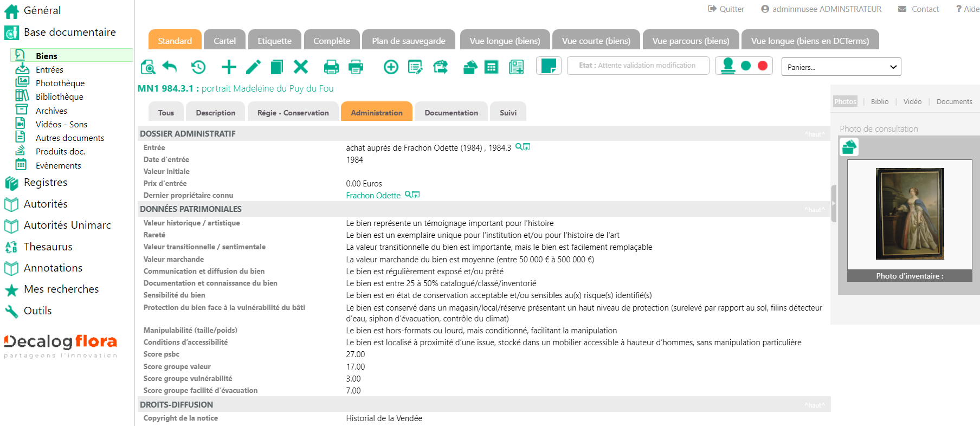Click the sticky note icon button
Viewport: 980px width, 426px height.
tap(549, 66)
